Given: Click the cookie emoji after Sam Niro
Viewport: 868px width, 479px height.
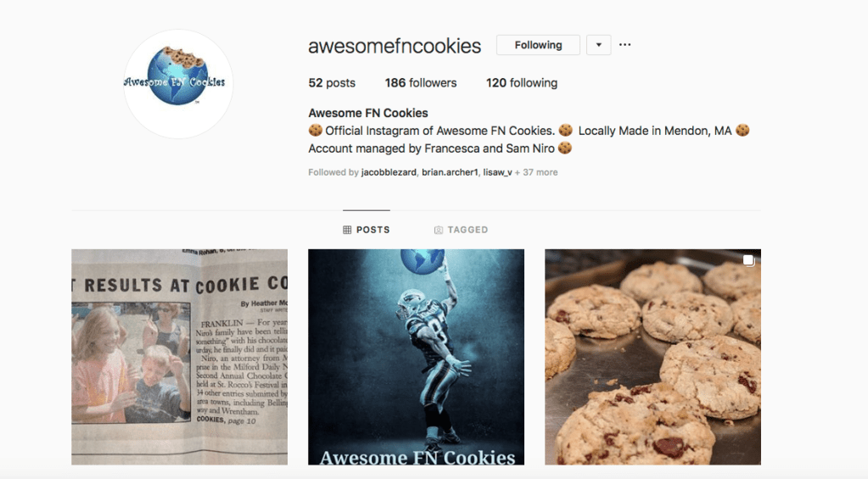Looking at the screenshot, I should [564, 148].
